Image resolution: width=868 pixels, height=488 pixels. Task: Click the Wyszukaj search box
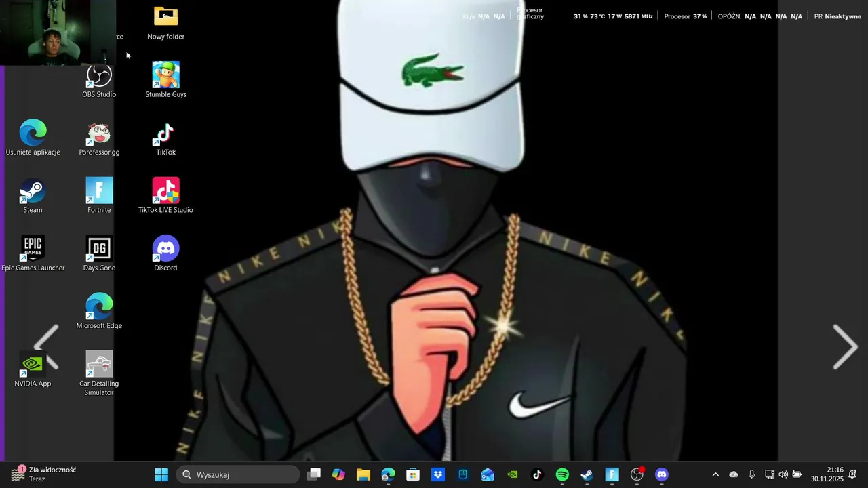coord(238,474)
